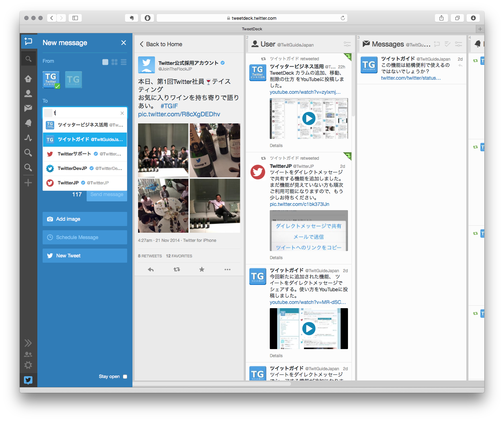Open pic.twitter.com/c1bk373lJn link
The width and height of the screenshot is (504, 421).
(299, 204)
